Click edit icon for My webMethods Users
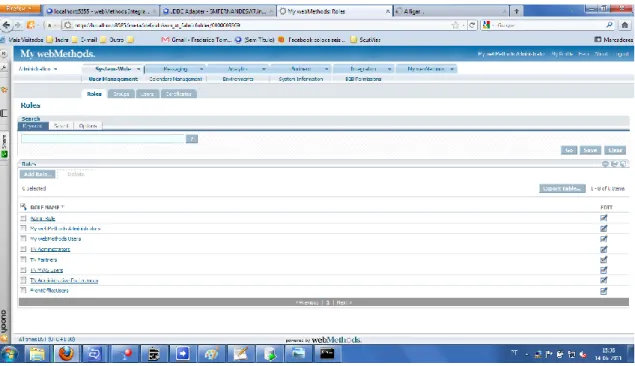635x366 pixels. (x=603, y=239)
